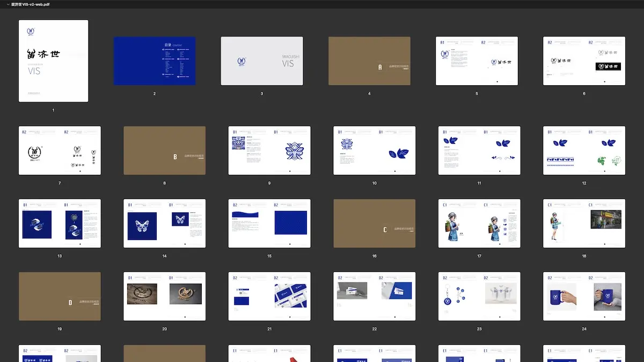Click the page number label "9"

269,183
